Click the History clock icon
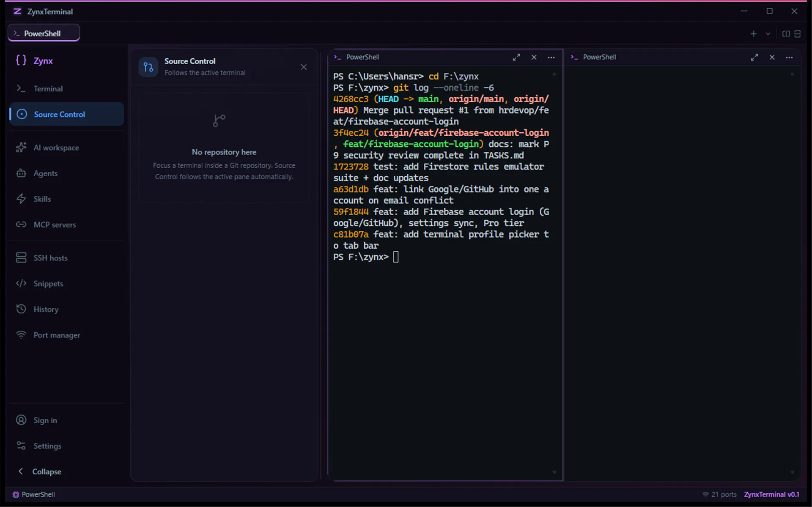 click(x=21, y=309)
